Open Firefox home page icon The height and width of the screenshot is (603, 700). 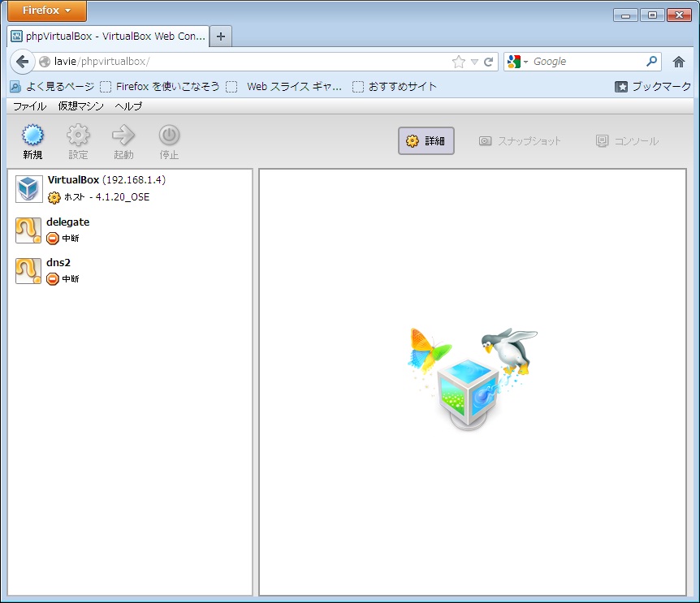(679, 62)
